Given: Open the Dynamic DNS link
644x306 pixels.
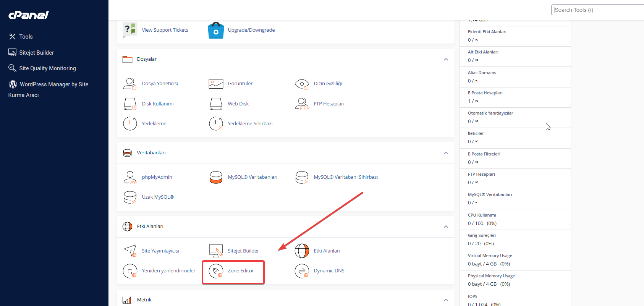Looking at the screenshot, I should [329, 270].
